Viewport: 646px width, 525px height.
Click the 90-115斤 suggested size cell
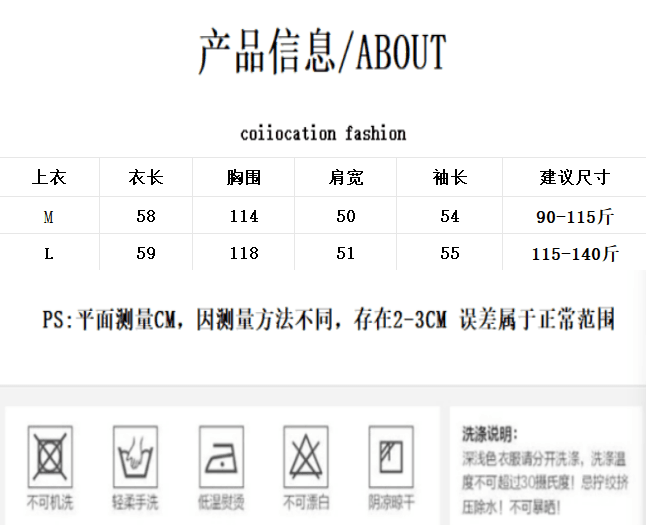click(x=575, y=217)
